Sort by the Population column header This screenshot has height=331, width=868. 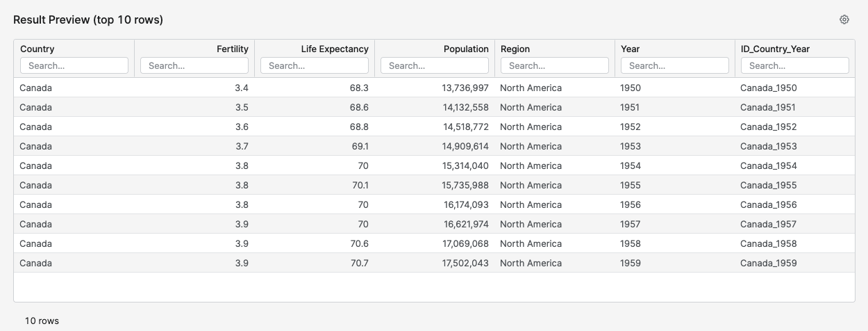466,49
